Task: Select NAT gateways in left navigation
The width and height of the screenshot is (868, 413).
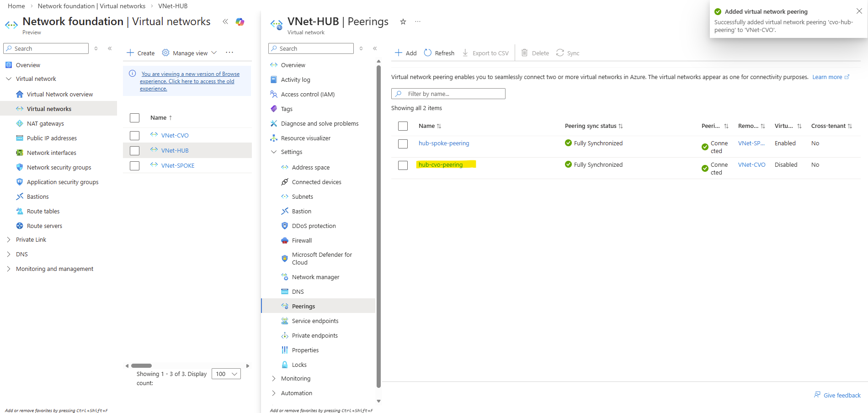Action: (45, 124)
